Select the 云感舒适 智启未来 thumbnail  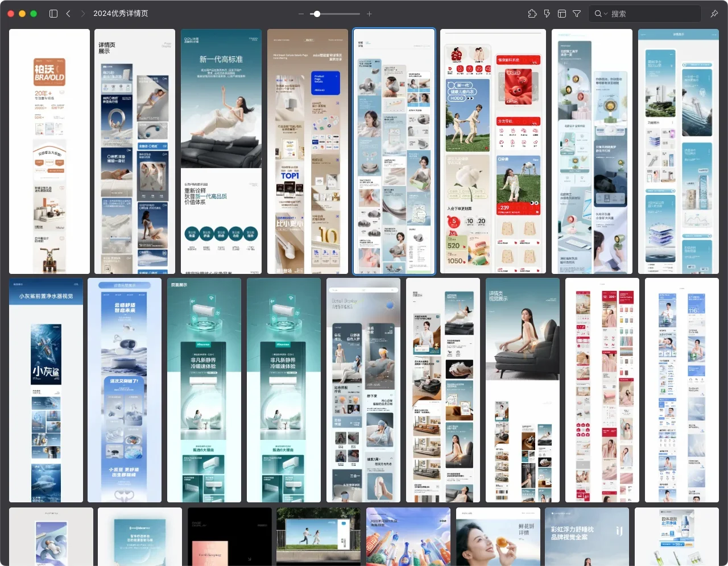[125, 390]
